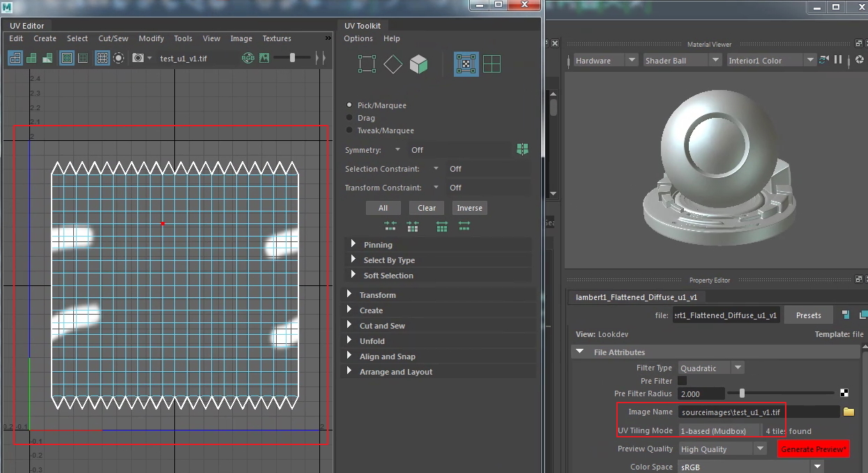Open the Edit menu in UV Editor
Viewport: 868px width, 473px height.
[x=16, y=38]
